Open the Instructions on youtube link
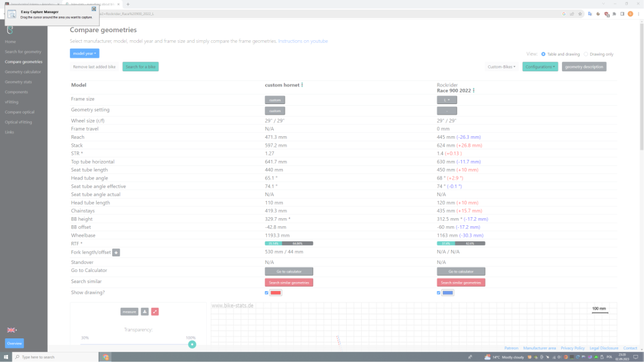 [x=303, y=41]
